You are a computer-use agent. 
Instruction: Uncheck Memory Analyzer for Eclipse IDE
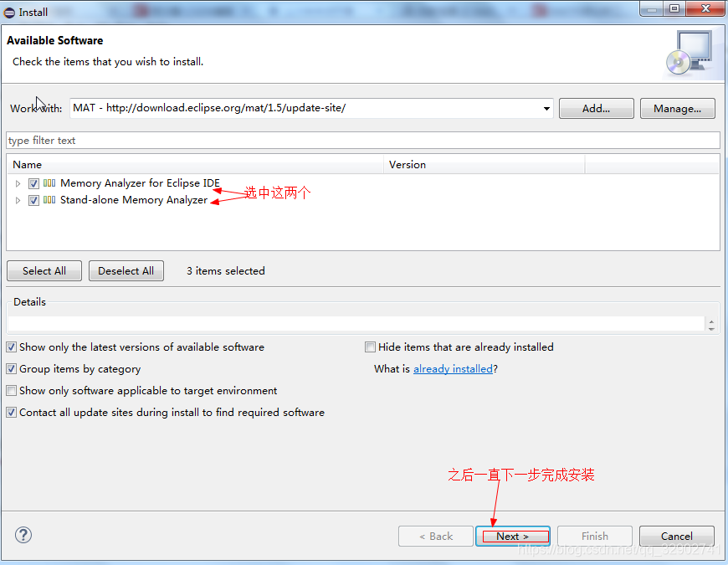33,183
